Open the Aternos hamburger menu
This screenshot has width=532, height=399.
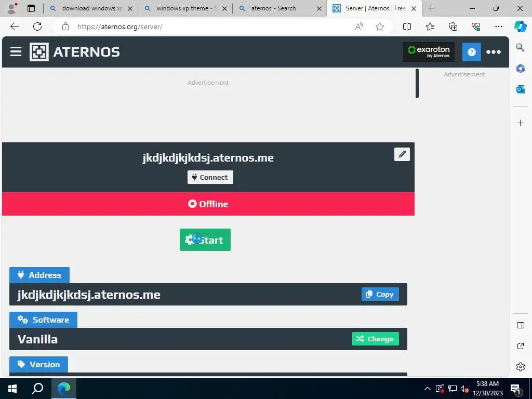point(16,52)
